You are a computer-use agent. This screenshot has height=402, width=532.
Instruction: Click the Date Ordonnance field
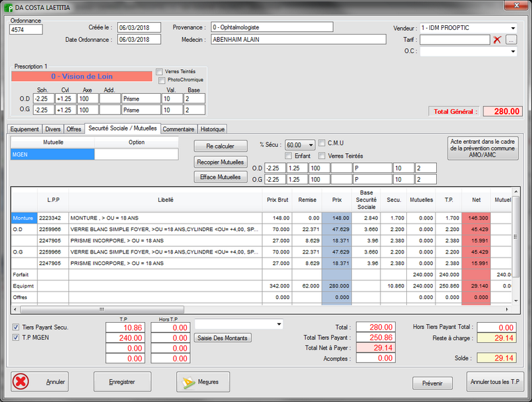point(139,39)
